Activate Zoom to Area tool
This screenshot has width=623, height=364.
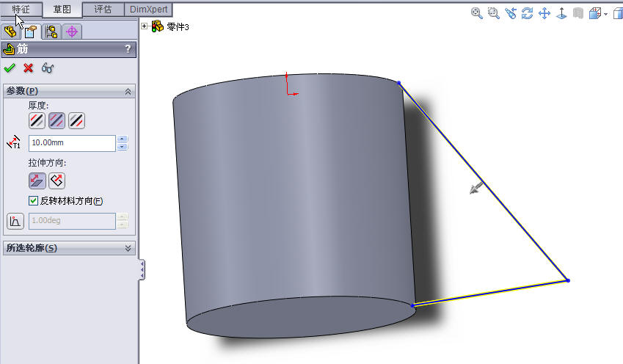coord(493,13)
